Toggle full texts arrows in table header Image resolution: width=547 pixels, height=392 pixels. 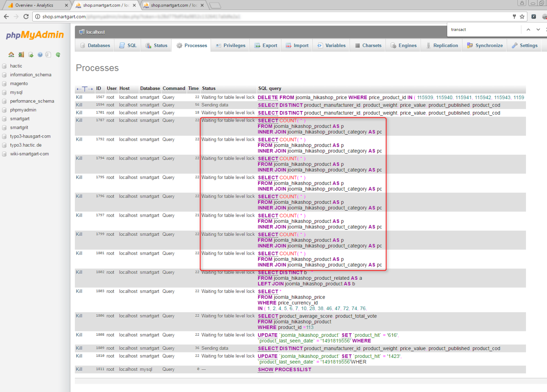85,89
